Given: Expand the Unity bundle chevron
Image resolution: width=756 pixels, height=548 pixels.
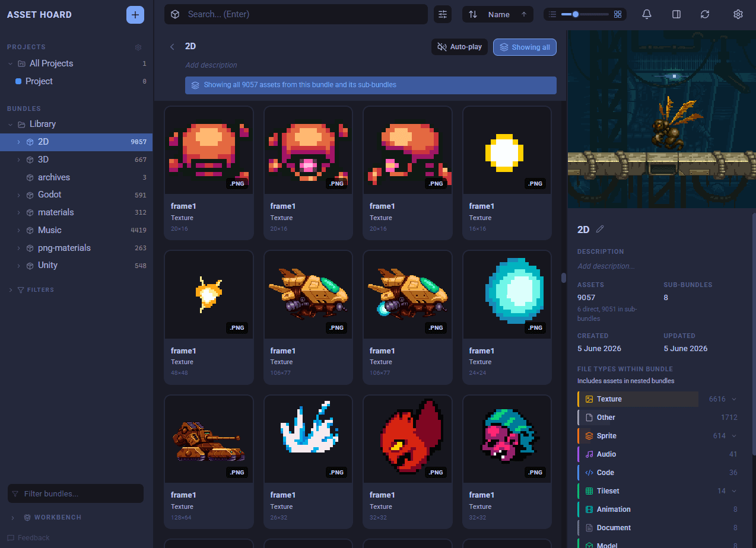Looking at the screenshot, I should point(18,265).
